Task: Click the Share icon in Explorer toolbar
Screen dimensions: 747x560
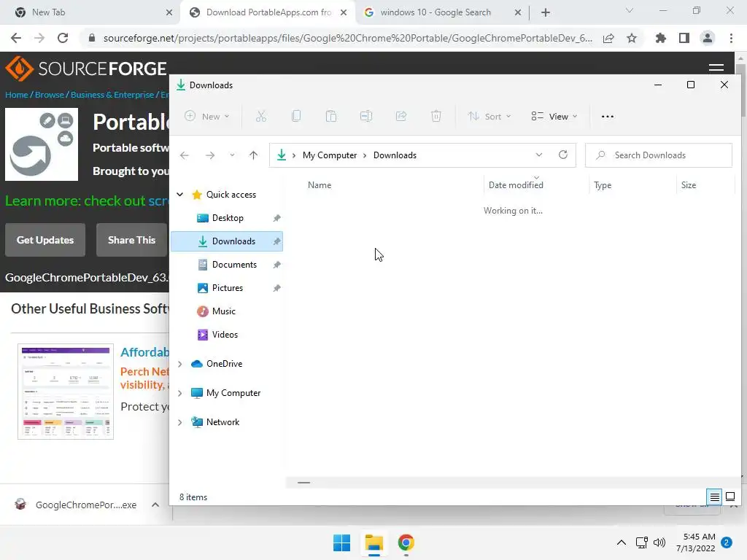Action: coord(401,116)
